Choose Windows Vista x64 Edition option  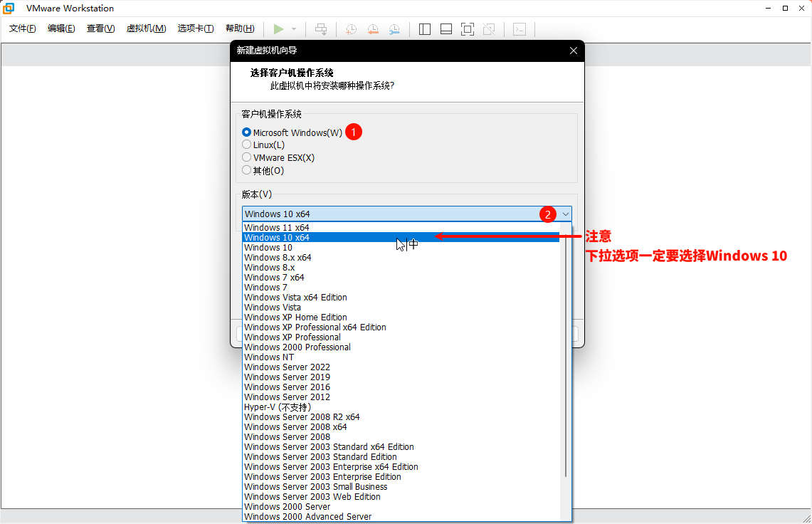coord(401,298)
